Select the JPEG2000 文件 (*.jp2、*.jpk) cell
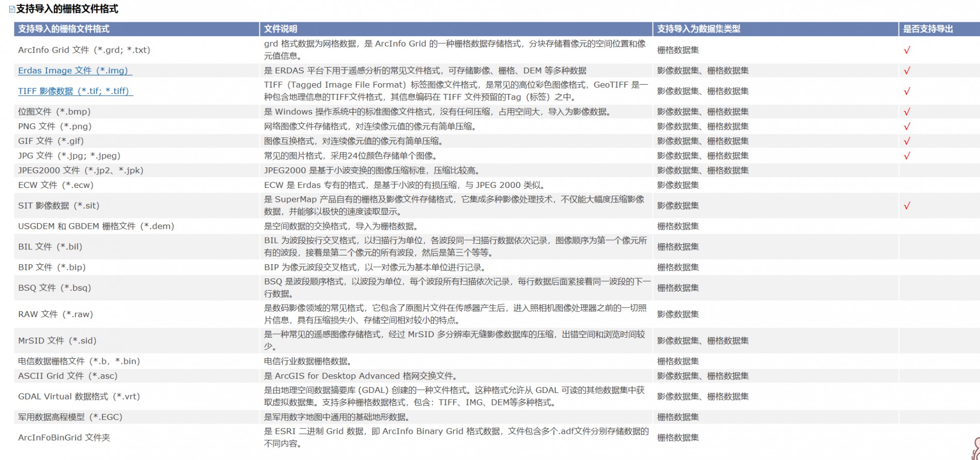 pos(136,170)
